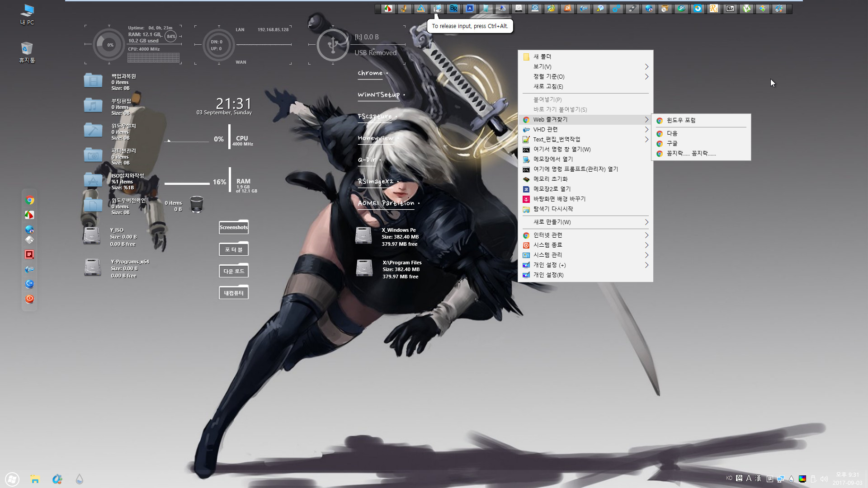The height and width of the screenshot is (488, 868).
Task: Click the BR icon in top toolbar
Action: point(453,9)
